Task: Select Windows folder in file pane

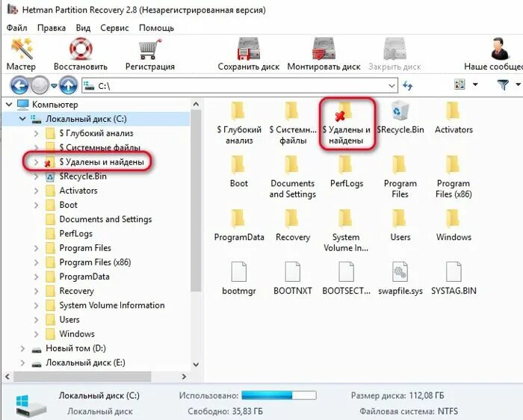Action: 454,226
